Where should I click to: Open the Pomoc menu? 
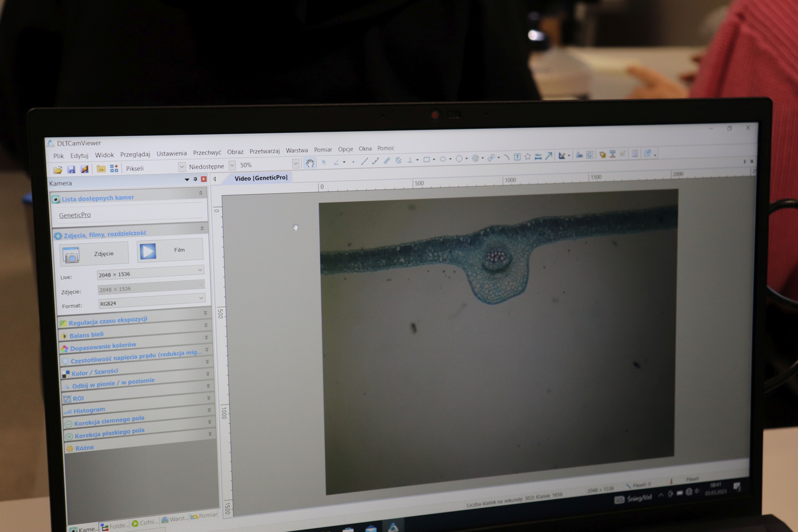click(386, 148)
